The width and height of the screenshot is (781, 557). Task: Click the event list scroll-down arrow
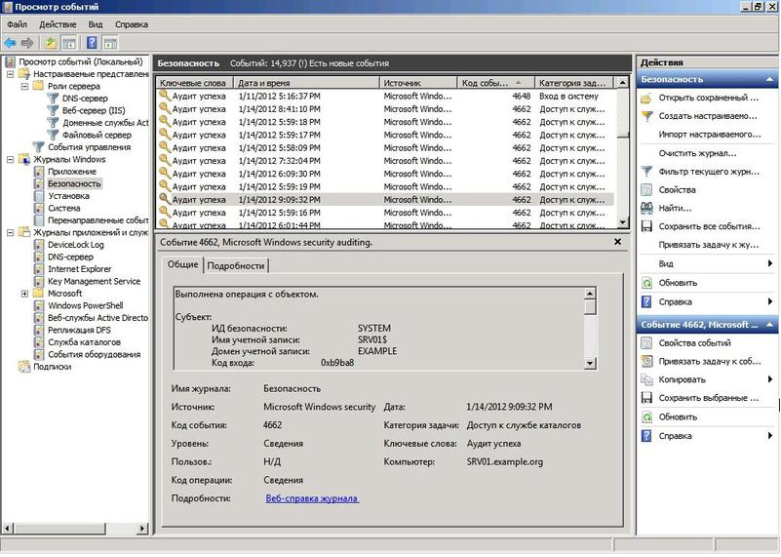pos(623,223)
